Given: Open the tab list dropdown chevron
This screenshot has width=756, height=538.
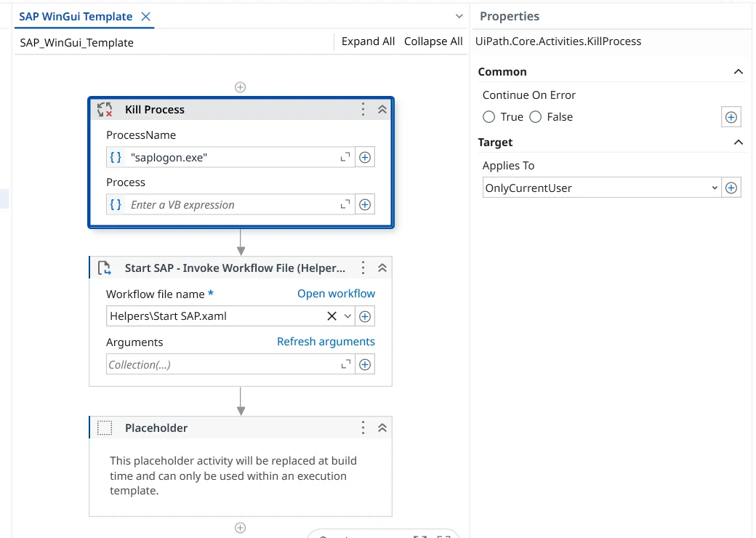Looking at the screenshot, I should 459,17.
